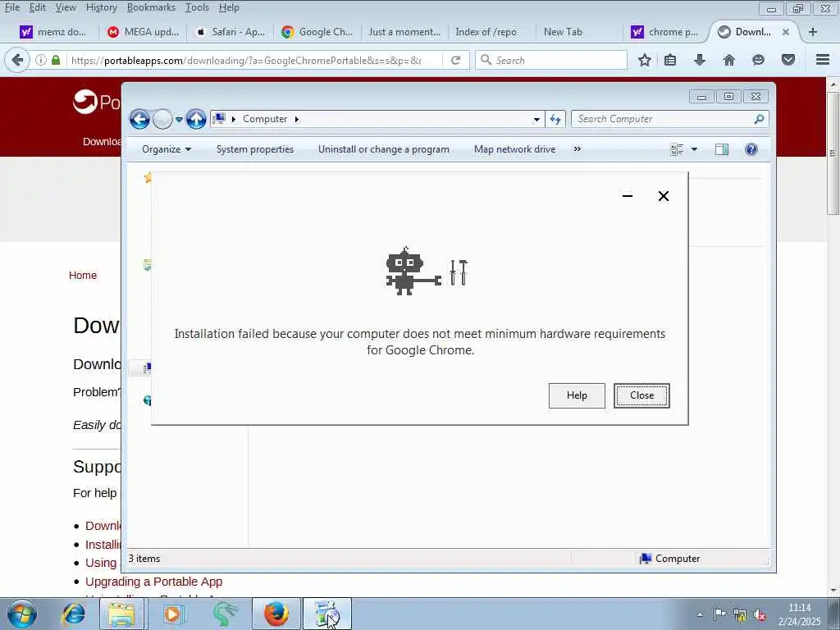Switch to Firefox via taskbar icon

pos(276,614)
